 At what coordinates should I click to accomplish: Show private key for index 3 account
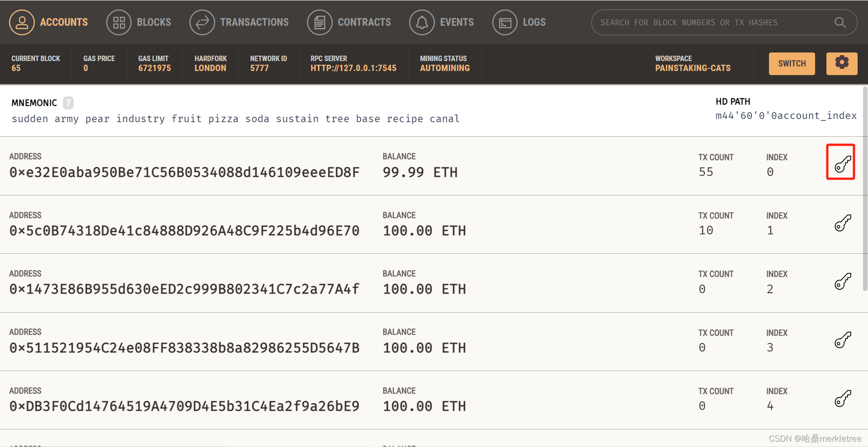point(843,339)
